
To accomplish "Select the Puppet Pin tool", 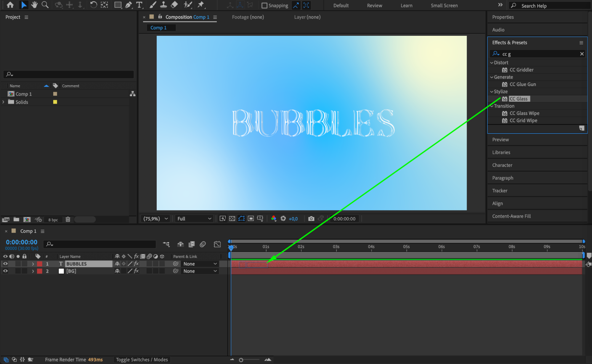I will pos(201,5).
